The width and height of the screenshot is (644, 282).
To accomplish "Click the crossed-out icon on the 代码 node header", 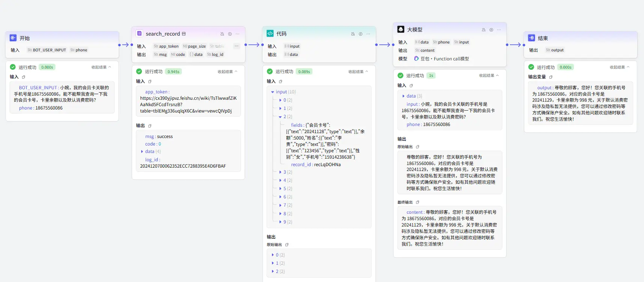I will click(x=353, y=34).
